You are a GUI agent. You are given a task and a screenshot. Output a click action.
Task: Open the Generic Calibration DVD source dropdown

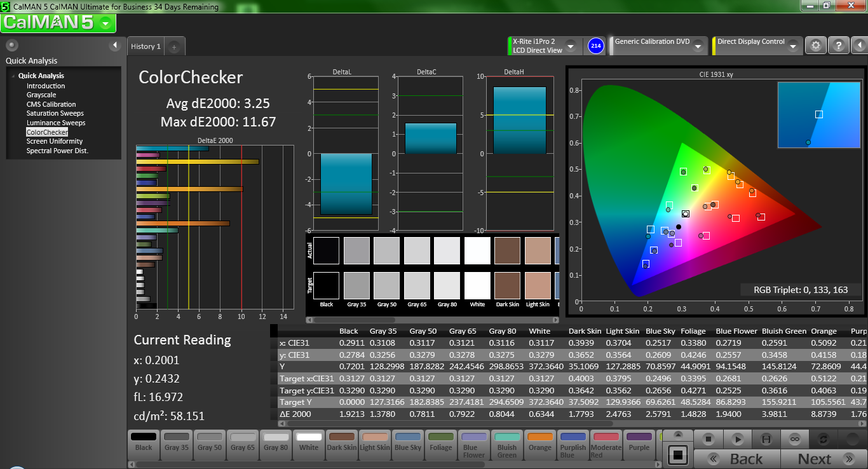click(697, 46)
